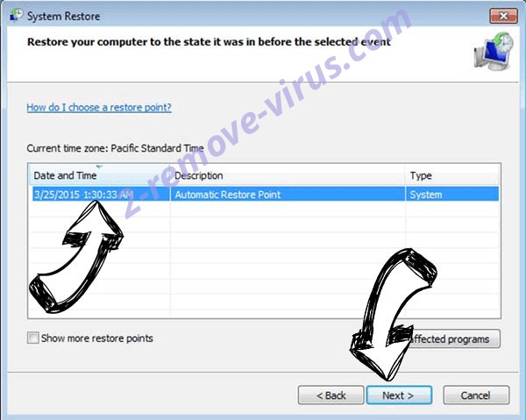Viewport: 526px width, 420px height.
Task: Go back with the Back button
Action: (x=331, y=395)
